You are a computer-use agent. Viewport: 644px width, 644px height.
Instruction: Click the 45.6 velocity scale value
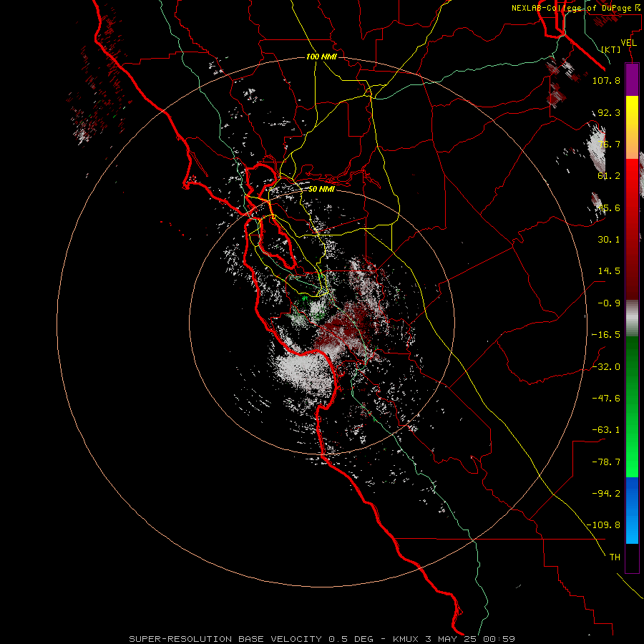[x=609, y=208]
